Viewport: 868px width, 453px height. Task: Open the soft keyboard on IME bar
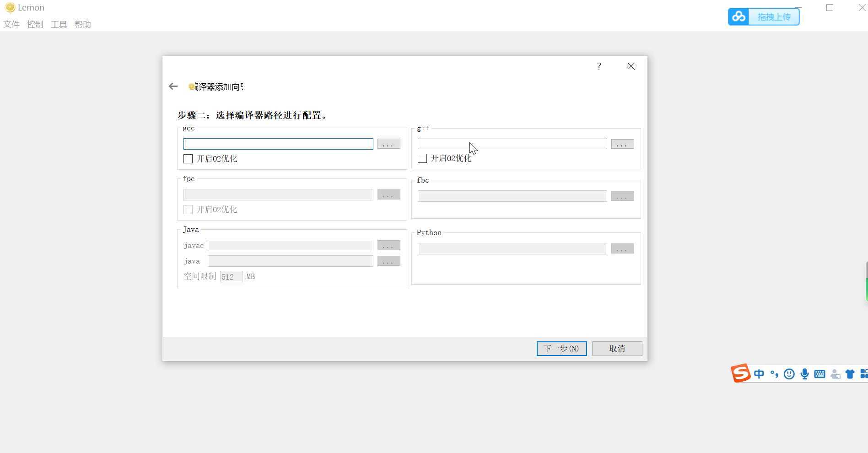(x=819, y=374)
